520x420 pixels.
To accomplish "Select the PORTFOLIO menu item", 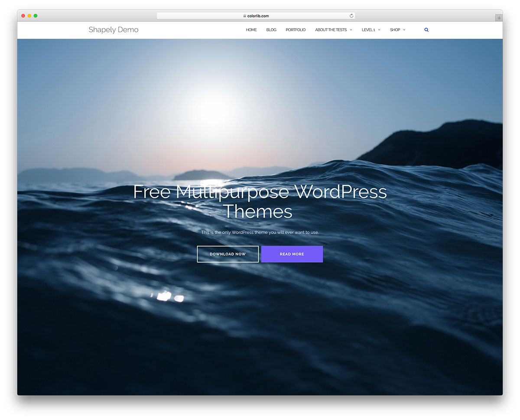I will tap(296, 30).
